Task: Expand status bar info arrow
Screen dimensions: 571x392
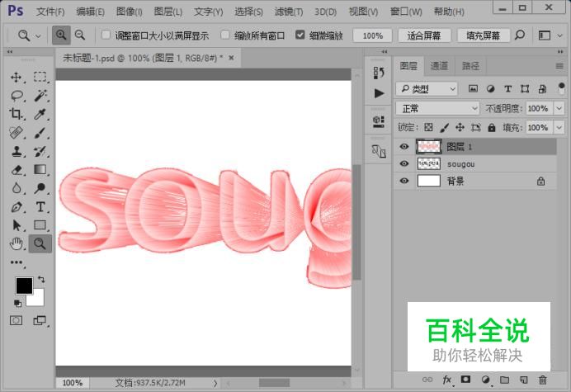Action: (215, 383)
